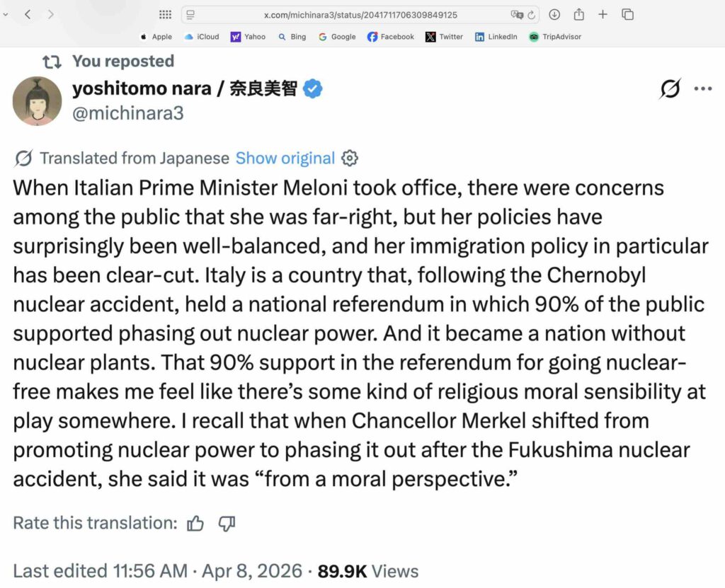Open the LinkedIn favorites bookmark
The image size is (725, 588).
point(496,37)
